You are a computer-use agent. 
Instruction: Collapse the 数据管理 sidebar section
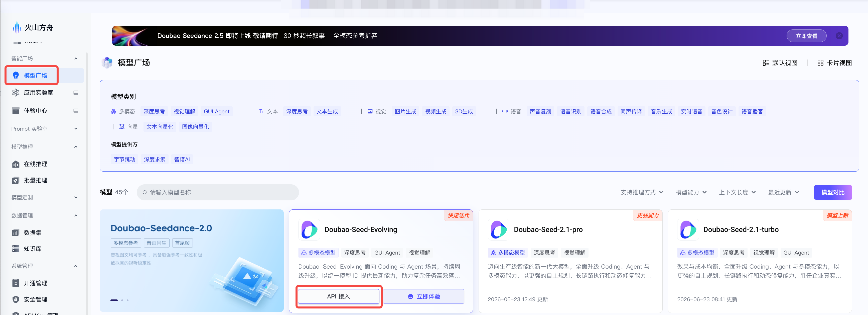pos(76,215)
